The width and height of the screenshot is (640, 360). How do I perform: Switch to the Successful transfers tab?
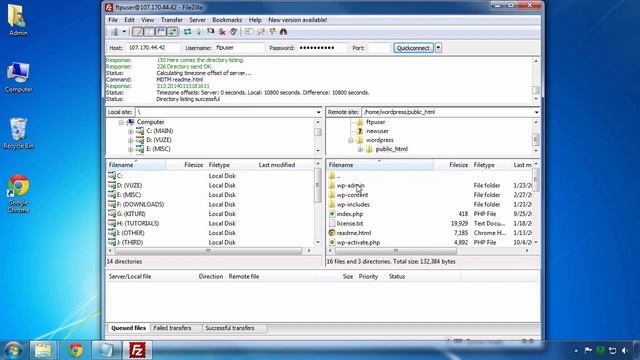pos(230,328)
